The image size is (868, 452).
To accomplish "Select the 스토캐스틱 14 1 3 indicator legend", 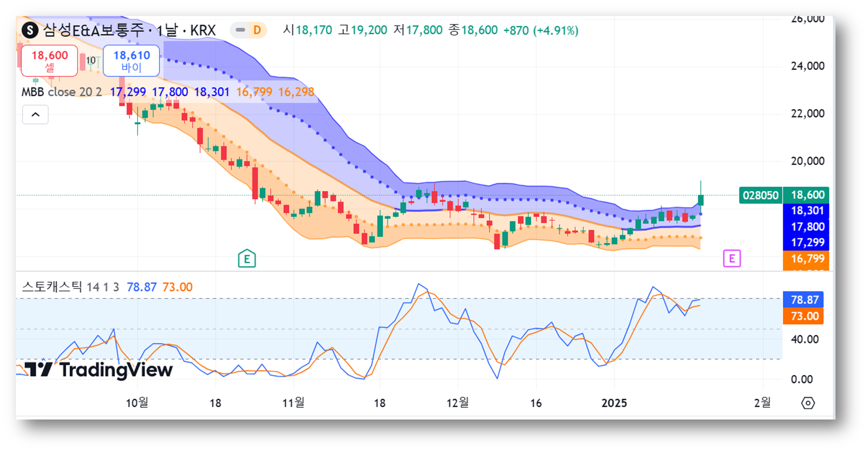I will click(71, 287).
